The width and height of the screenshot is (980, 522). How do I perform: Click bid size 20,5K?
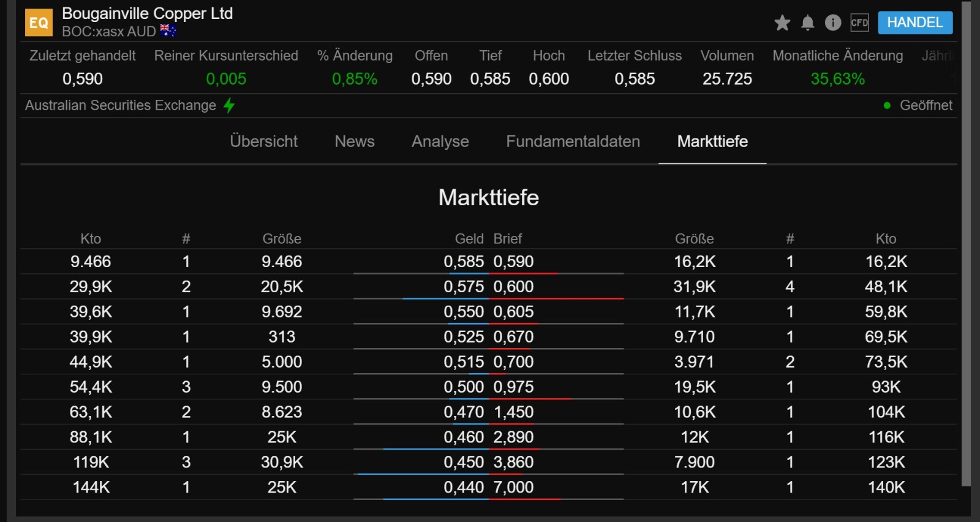[282, 287]
